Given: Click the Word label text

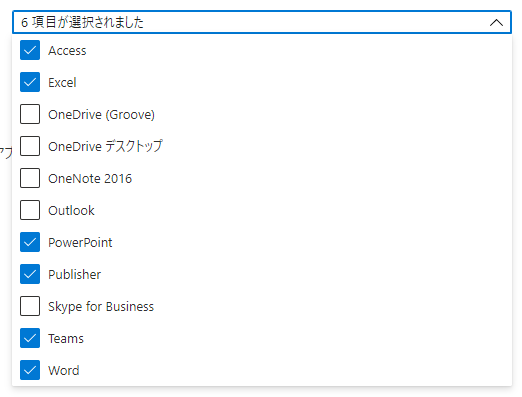Looking at the screenshot, I should [x=64, y=371].
